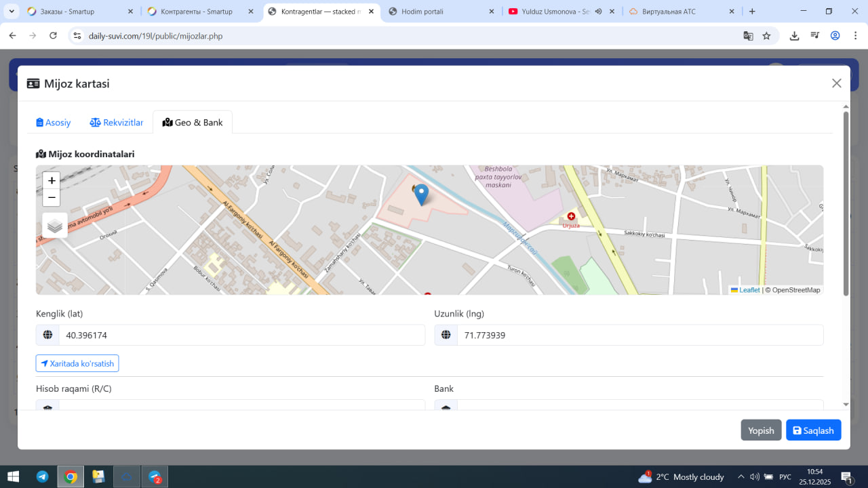Viewport: 868px width, 488px height.
Task: Click the globe icon beside latitude field
Action: [47, 335]
